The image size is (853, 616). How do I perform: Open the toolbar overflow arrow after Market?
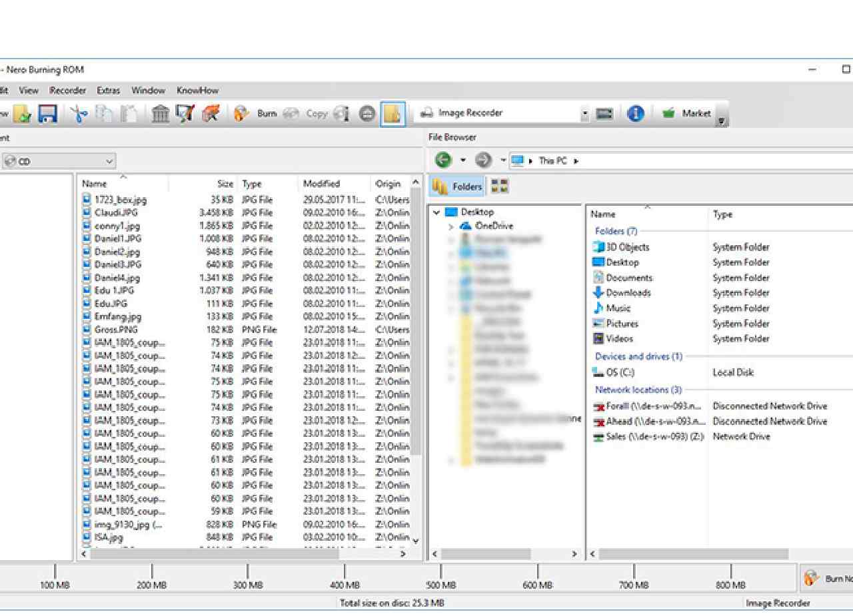(x=722, y=121)
